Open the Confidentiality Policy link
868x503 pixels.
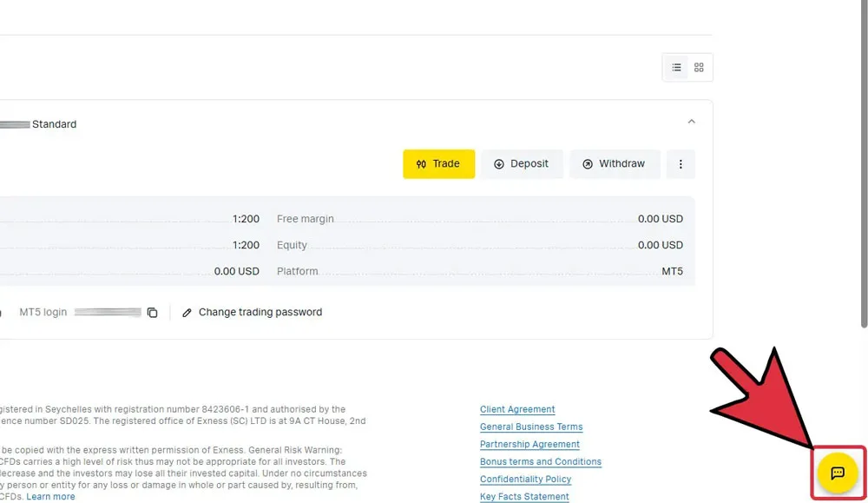tap(525, 480)
